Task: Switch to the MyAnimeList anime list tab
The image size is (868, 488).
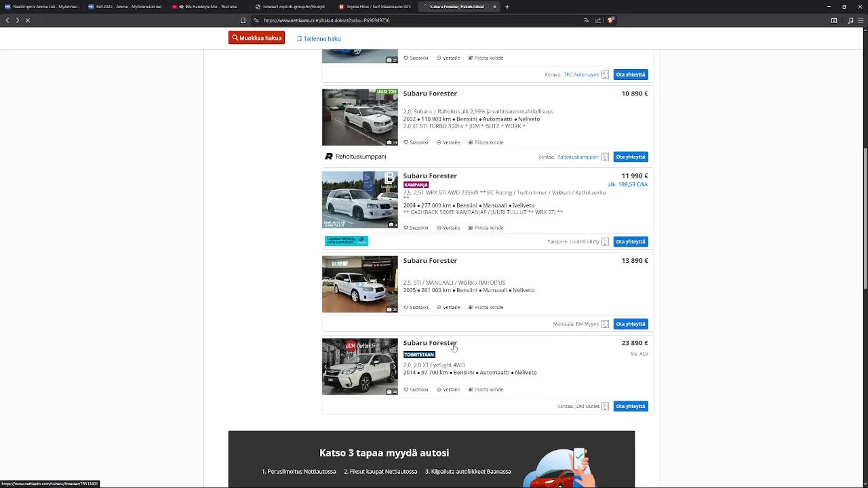Action: (41, 7)
